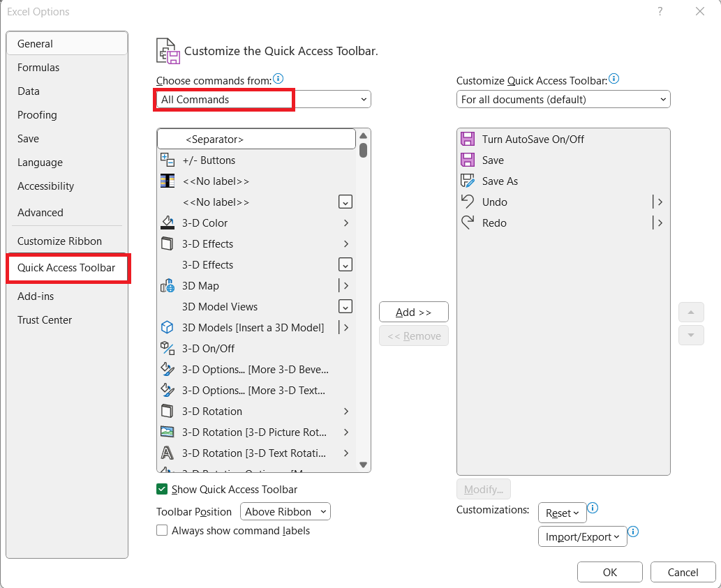This screenshot has height=588, width=721.
Task: Select the +/- Buttons command icon
Action: coord(168,160)
